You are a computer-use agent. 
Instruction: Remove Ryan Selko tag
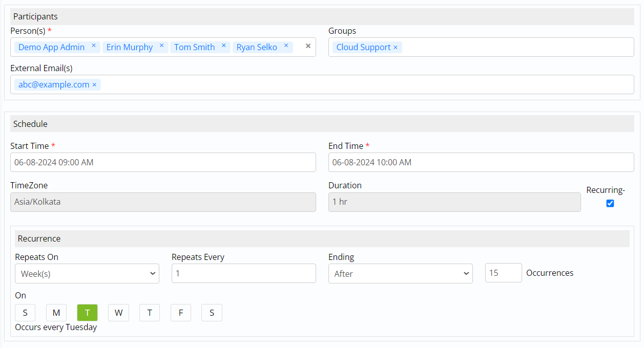286,46
